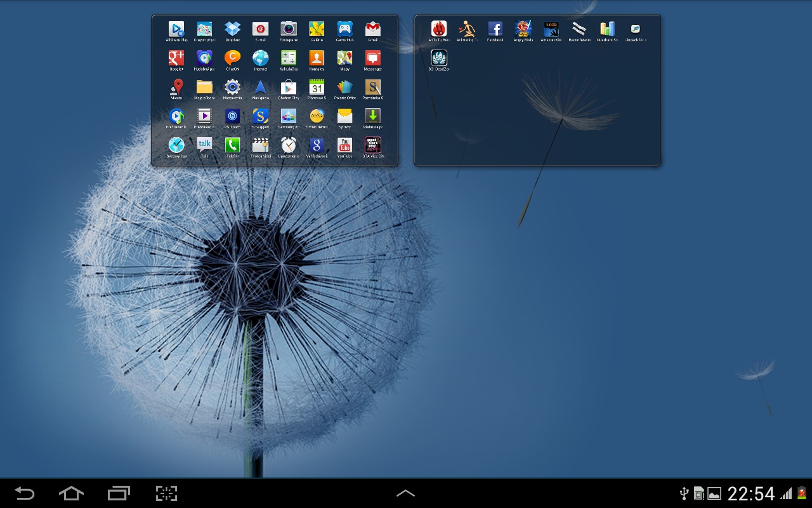The height and width of the screenshot is (508, 812).
Task: Launch Adobe PS Touch
Action: [232, 117]
